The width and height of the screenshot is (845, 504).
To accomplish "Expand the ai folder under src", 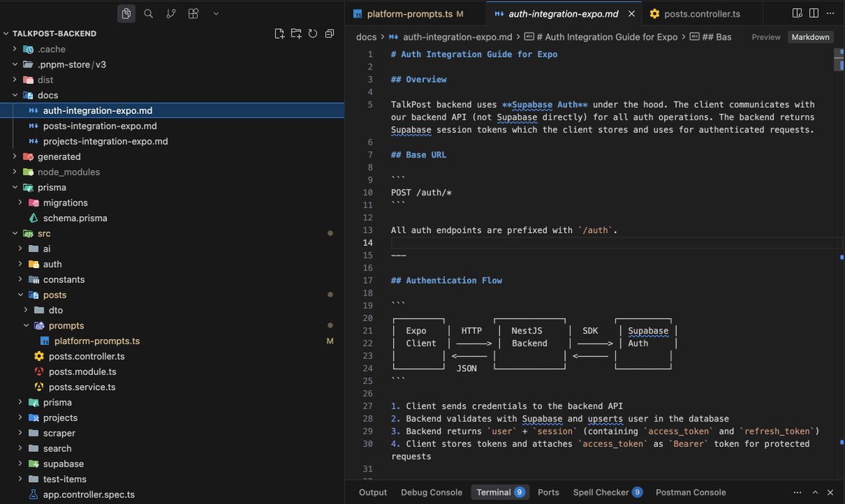I will pyautogui.click(x=20, y=248).
